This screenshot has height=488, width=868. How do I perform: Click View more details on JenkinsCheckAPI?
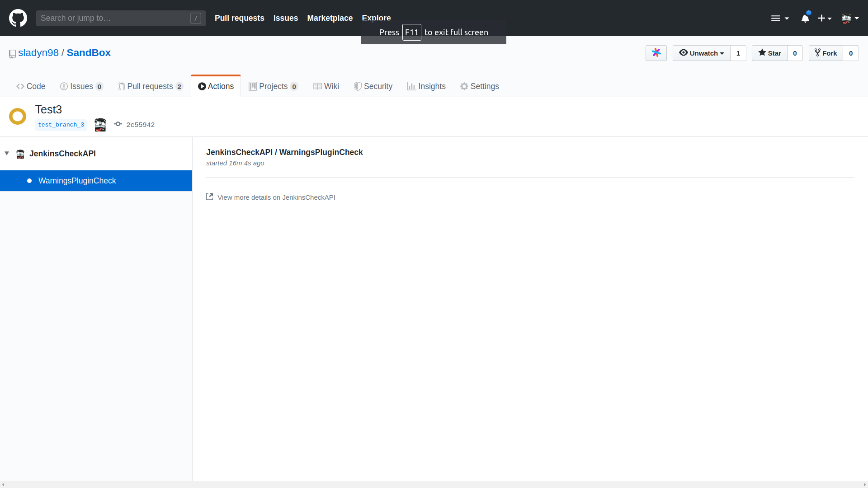tap(276, 197)
